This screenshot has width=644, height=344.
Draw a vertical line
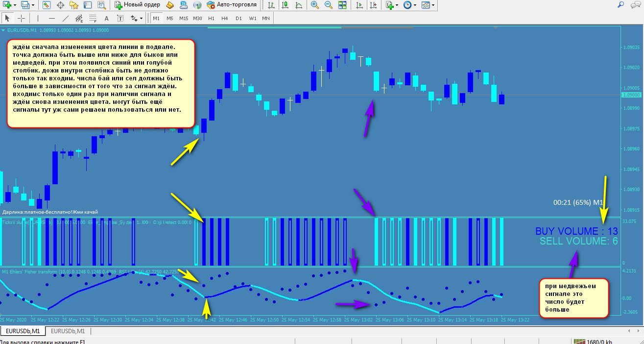tap(38, 18)
